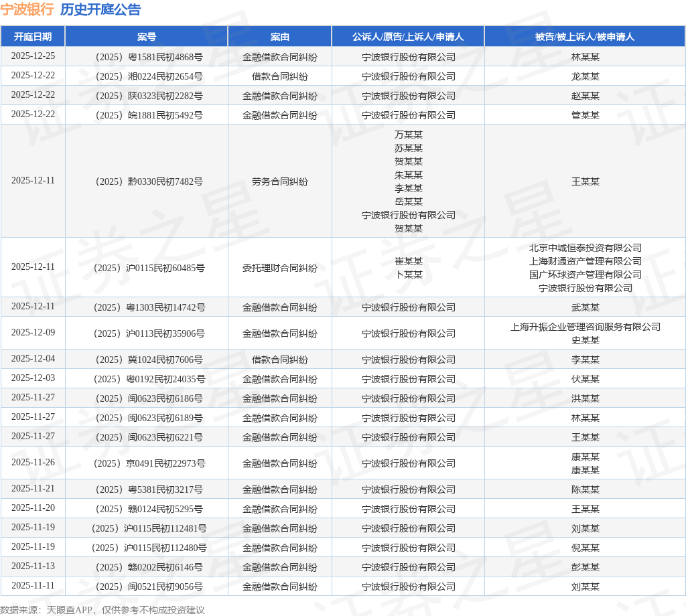Click defendant 上海财通资产管理有限公司
Screen dimensions: 686x616
pyautogui.click(x=586, y=261)
